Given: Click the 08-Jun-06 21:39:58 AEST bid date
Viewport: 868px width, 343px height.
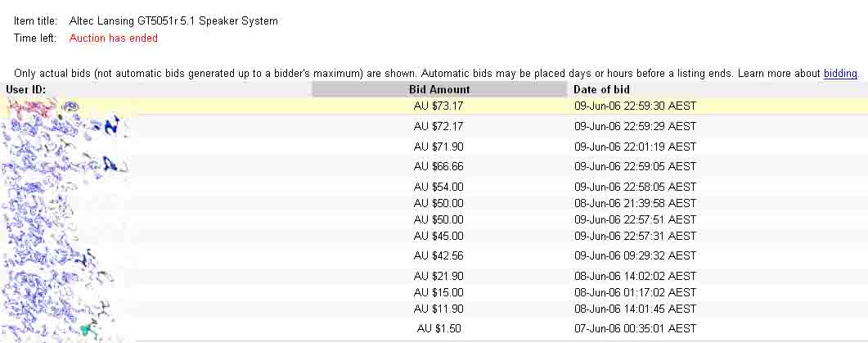Looking at the screenshot, I should pos(635,203).
